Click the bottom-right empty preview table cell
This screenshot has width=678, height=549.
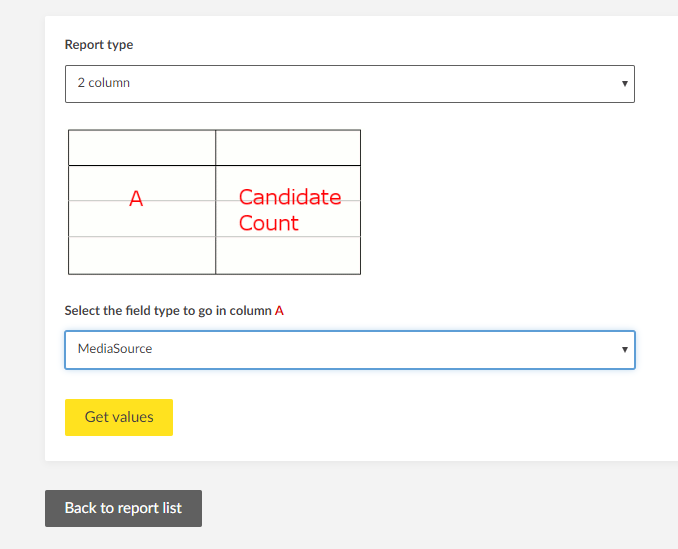point(288,255)
